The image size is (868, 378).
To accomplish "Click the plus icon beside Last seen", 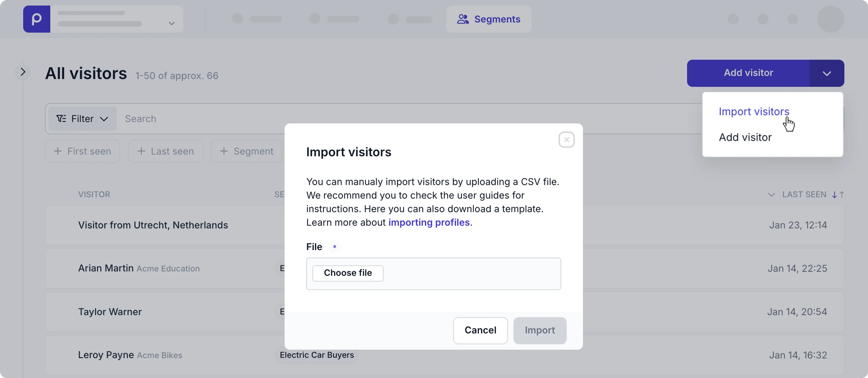I will point(141,151).
